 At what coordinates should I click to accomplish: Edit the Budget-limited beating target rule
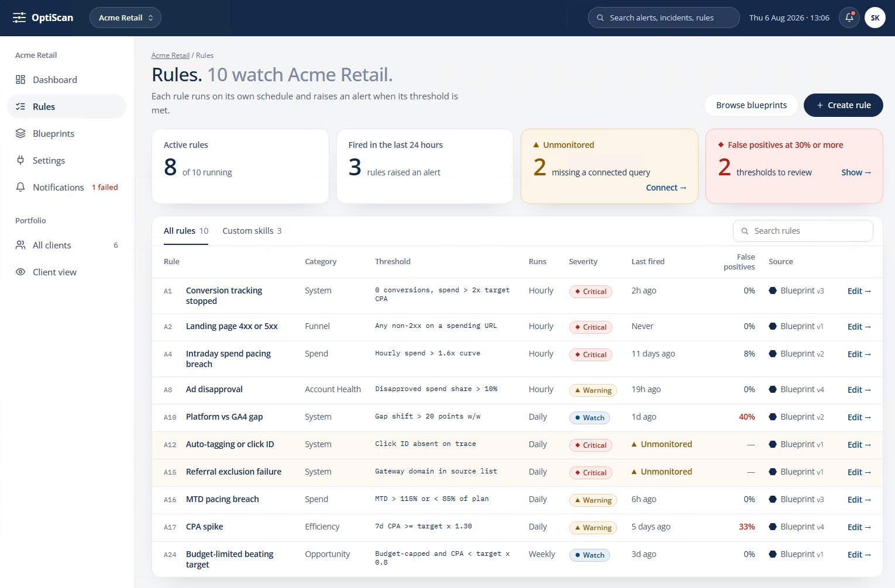click(x=859, y=555)
